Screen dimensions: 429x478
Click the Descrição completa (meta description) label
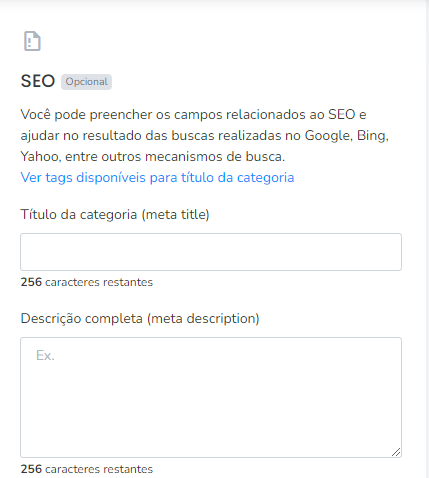(140, 318)
